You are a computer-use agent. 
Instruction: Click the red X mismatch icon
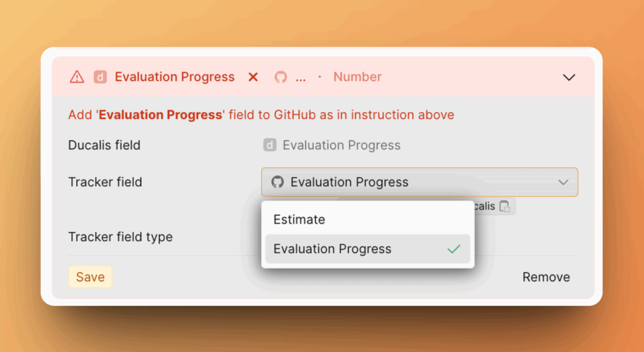253,77
